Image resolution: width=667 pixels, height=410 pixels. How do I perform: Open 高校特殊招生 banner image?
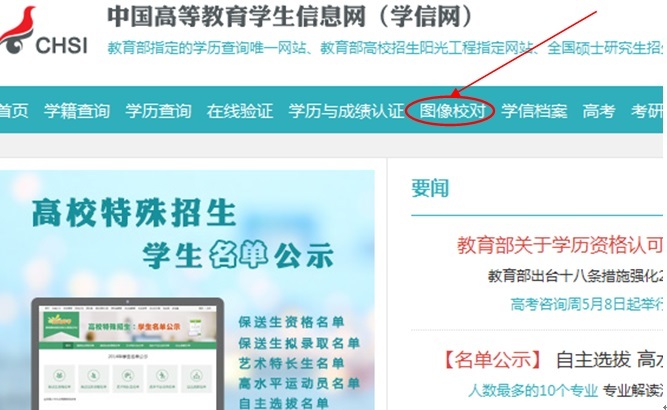point(187,290)
